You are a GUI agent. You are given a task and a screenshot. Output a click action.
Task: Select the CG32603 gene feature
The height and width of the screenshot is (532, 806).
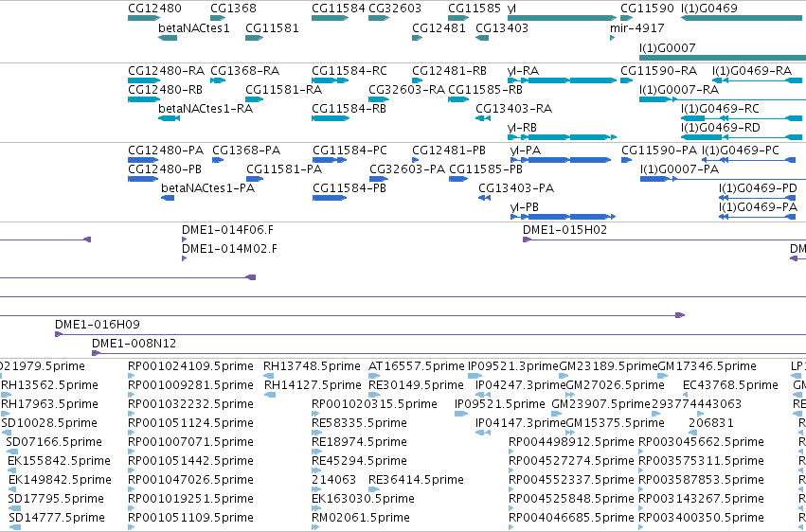[x=379, y=18]
